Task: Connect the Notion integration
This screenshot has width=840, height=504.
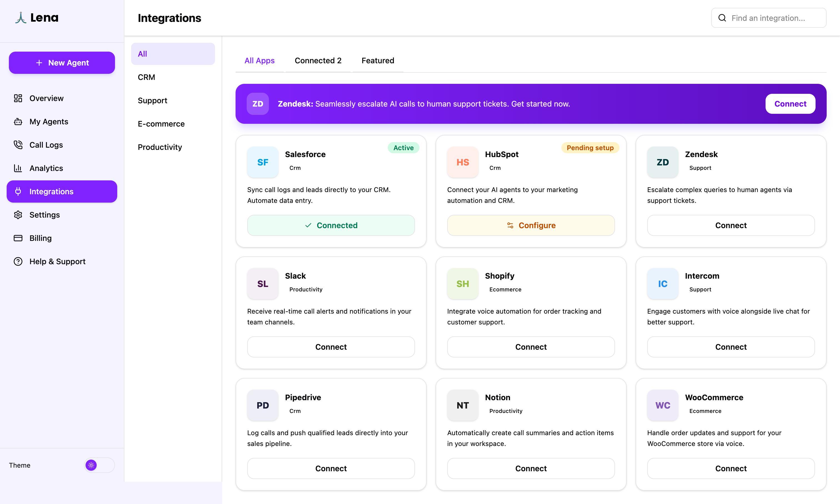Action: pos(531,468)
